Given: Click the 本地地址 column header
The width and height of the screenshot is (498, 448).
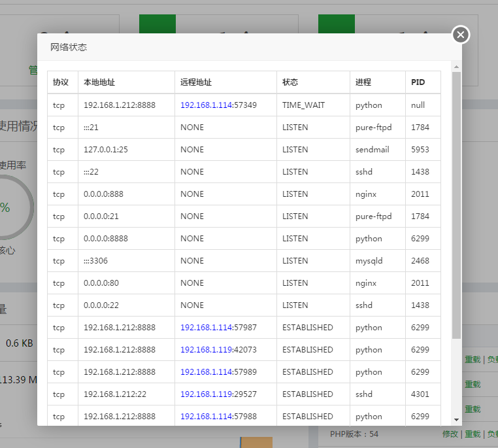Looking at the screenshot, I should tap(99, 82).
